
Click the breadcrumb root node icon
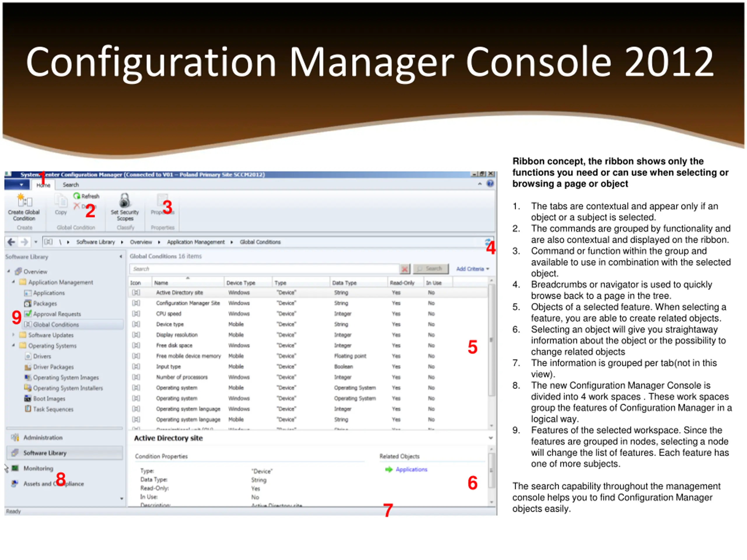[49, 242]
